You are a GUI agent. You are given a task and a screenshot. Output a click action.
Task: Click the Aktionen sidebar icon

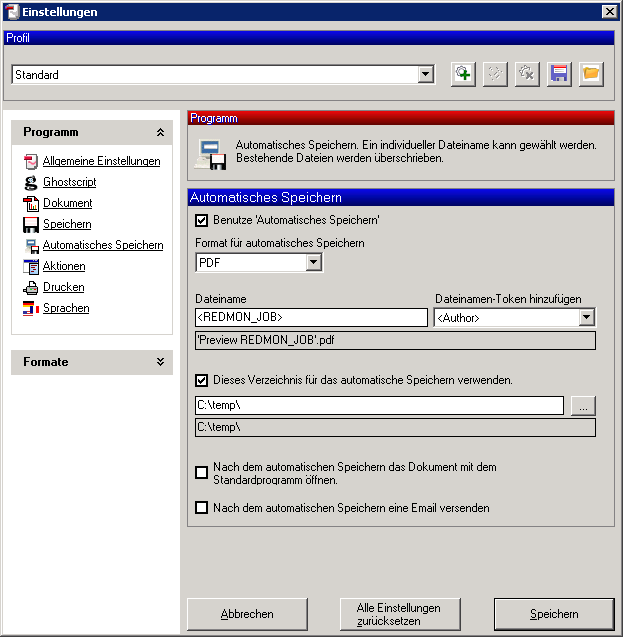31,266
